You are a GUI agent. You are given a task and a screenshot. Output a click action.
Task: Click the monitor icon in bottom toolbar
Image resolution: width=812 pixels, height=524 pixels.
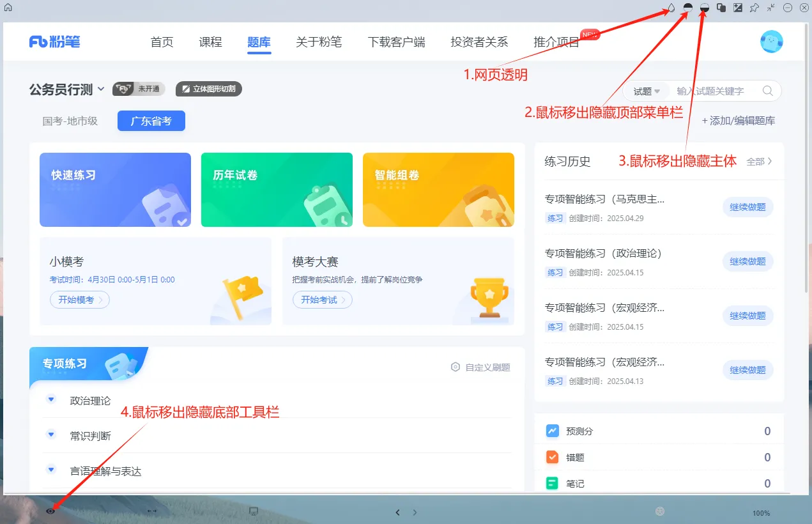pos(254,511)
